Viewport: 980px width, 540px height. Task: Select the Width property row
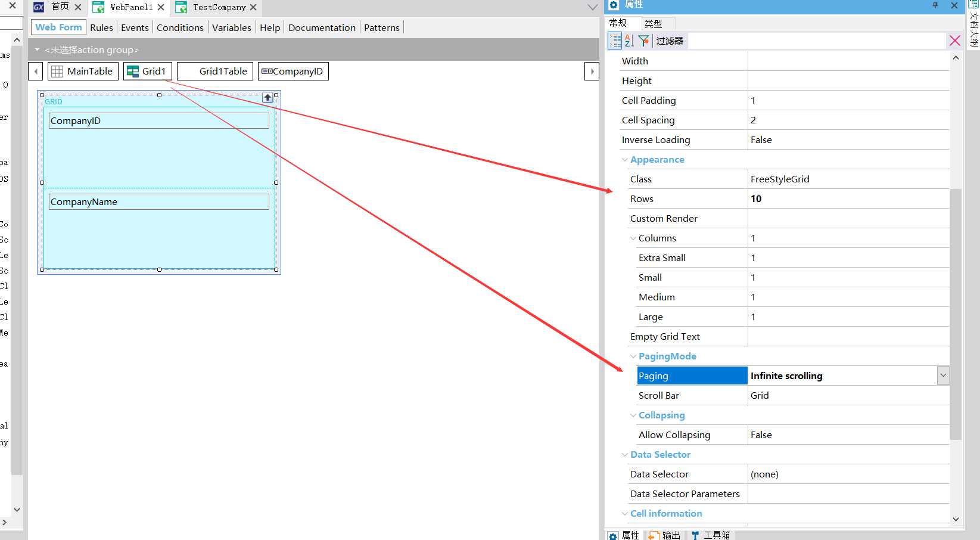785,61
